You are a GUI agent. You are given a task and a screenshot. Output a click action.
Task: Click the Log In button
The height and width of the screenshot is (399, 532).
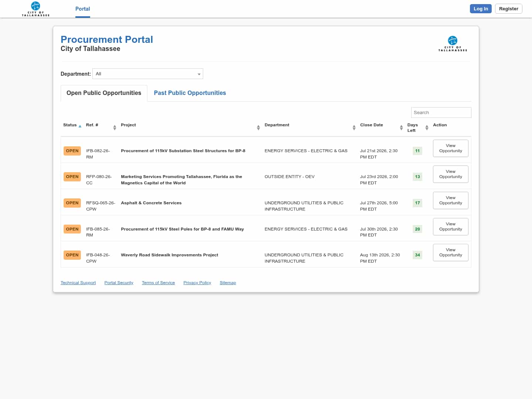click(481, 9)
